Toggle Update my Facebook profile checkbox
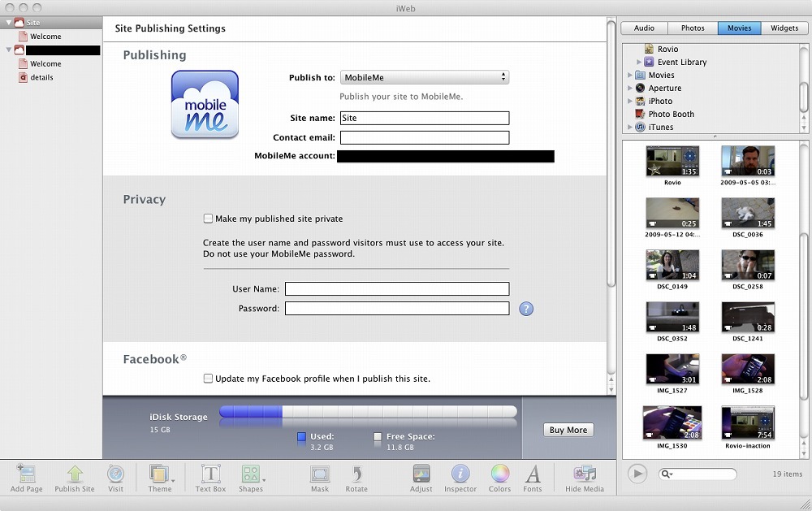The width and height of the screenshot is (812, 511). (208, 379)
